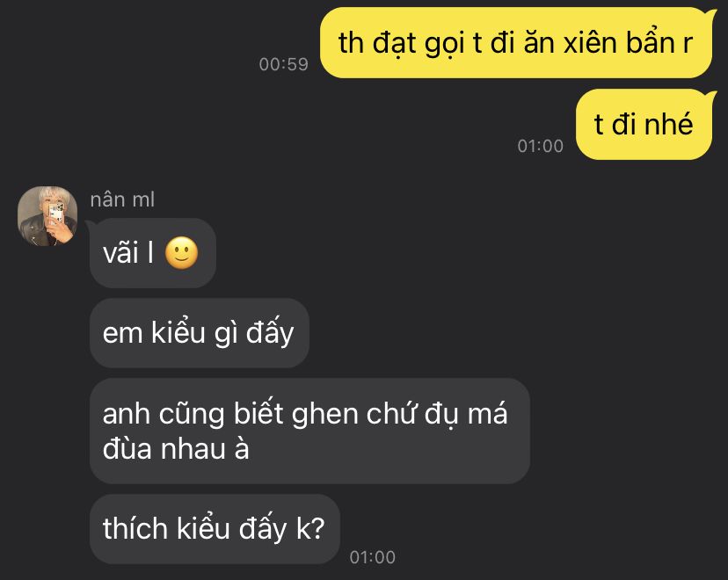
Task: Tap the slightly smiling face emoji
Action: click(x=181, y=253)
